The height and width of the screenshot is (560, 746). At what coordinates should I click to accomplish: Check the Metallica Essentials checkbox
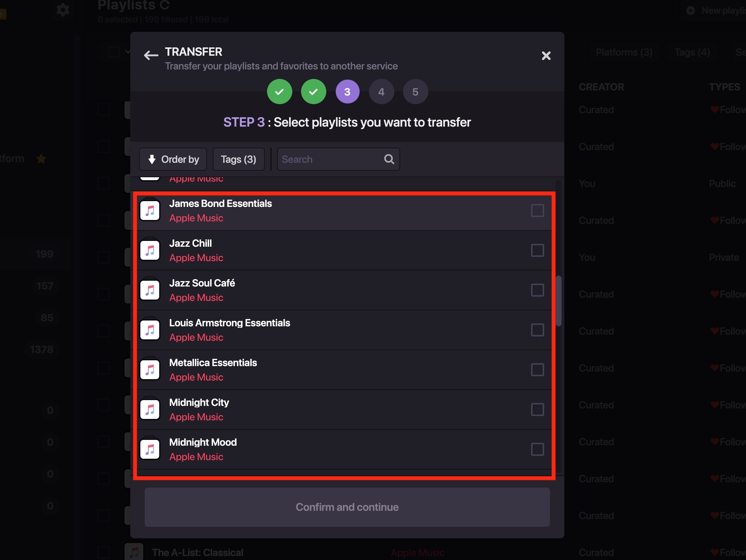[537, 370]
